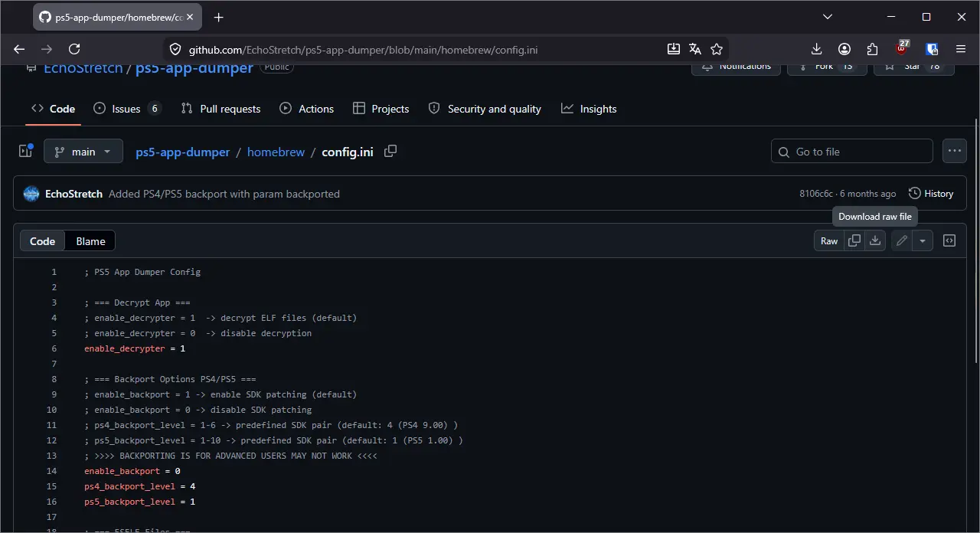This screenshot has height=533, width=980.
Task: Open the Pull requests tab
Action: pos(220,109)
